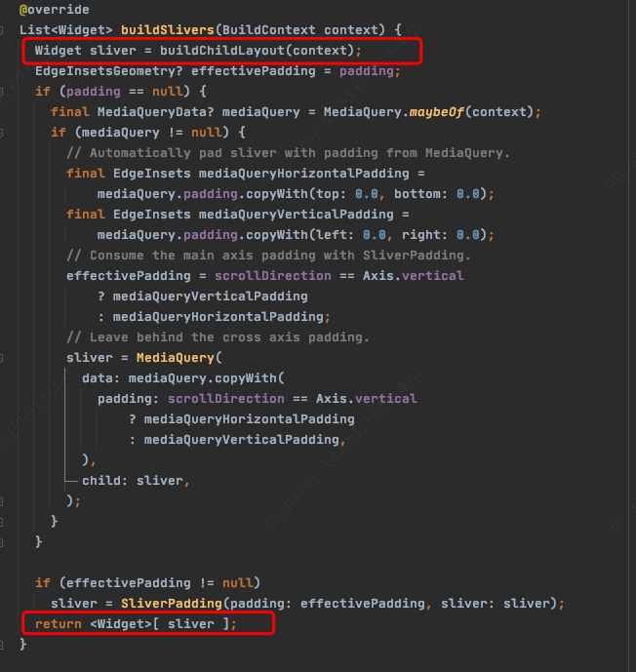Collapse the fold marker beside 'sliver = MediaQuery('
This screenshot has width=636, height=672.
tap(1, 358)
